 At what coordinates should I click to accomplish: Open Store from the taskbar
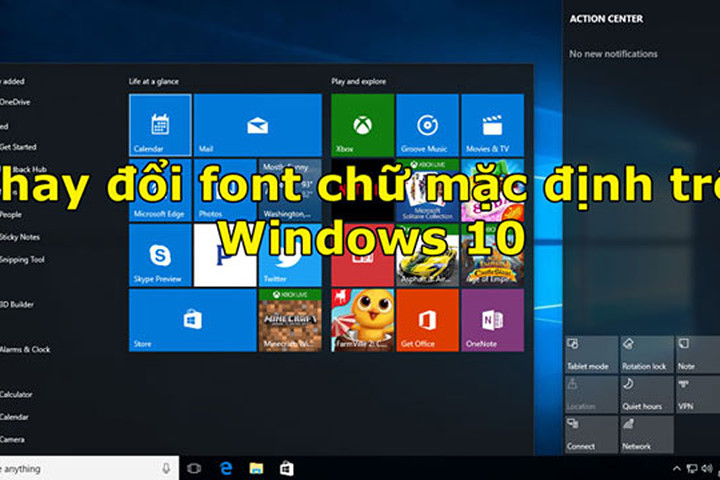[287, 469]
